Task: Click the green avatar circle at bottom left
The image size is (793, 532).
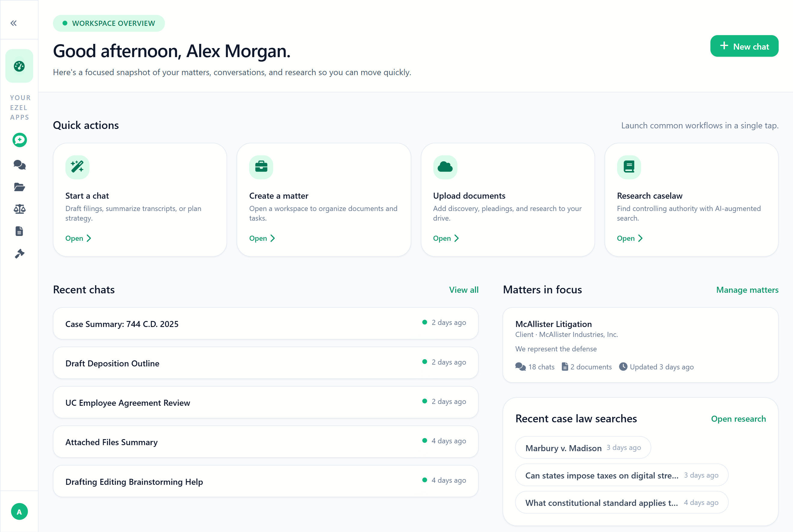Action: coord(19,511)
